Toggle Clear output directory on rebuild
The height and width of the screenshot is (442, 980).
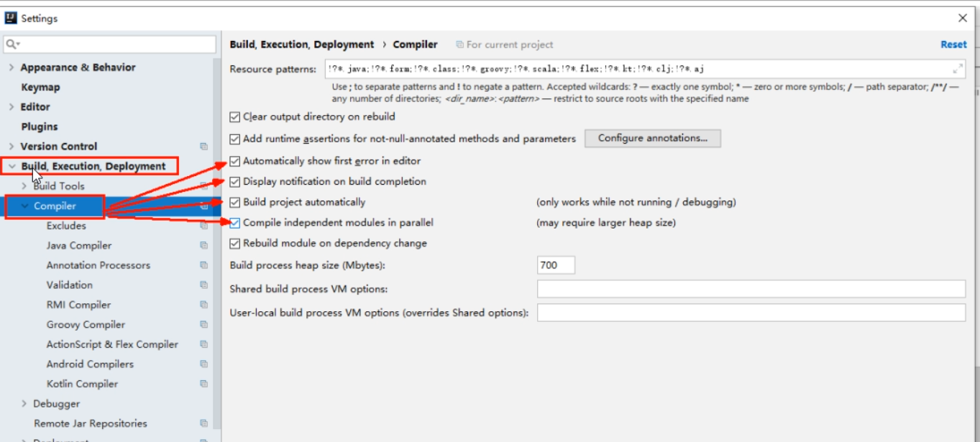[x=235, y=116]
